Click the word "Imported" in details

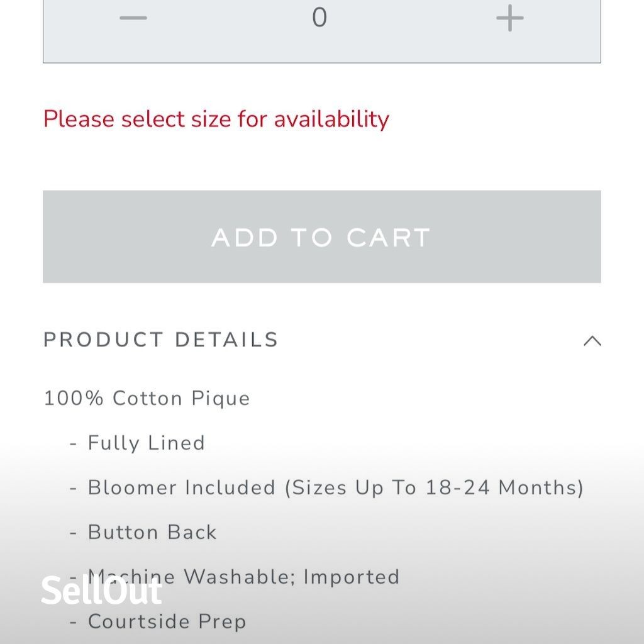[352, 577]
